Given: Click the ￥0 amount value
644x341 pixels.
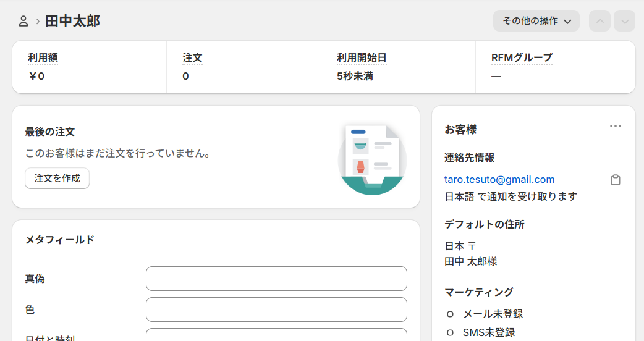Looking at the screenshot, I should pos(36,77).
